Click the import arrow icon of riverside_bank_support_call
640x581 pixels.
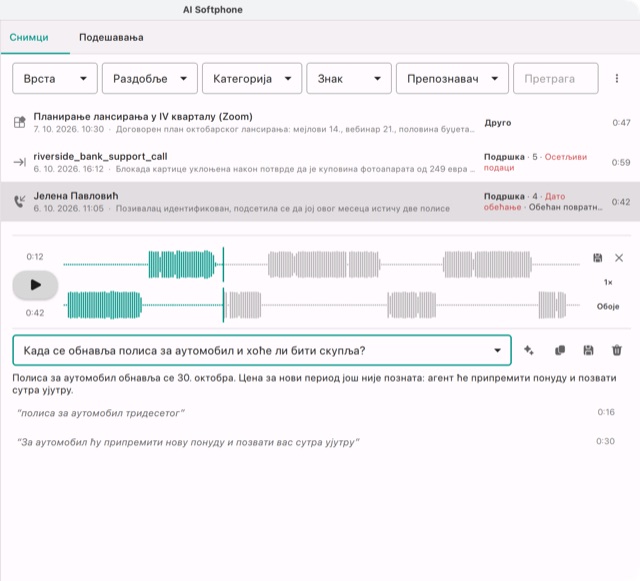pos(20,162)
